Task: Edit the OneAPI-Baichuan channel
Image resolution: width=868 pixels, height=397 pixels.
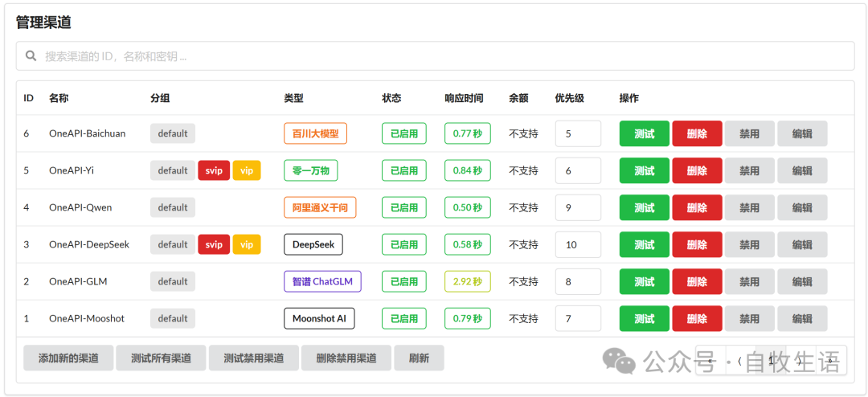Action: click(x=802, y=133)
